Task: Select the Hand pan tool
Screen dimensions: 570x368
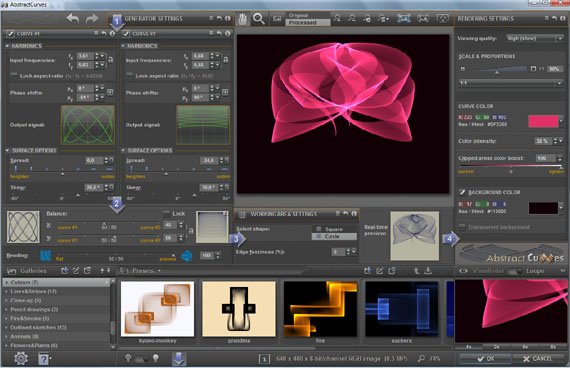Action: pos(242,19)
